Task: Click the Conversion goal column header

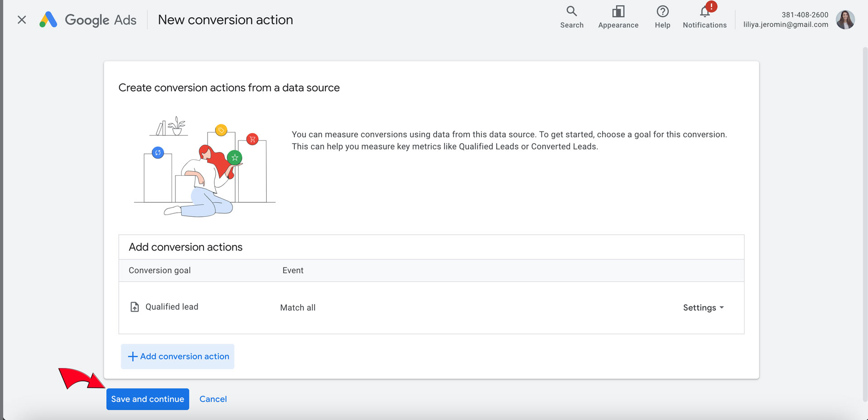Action: (x=160, y=271)
